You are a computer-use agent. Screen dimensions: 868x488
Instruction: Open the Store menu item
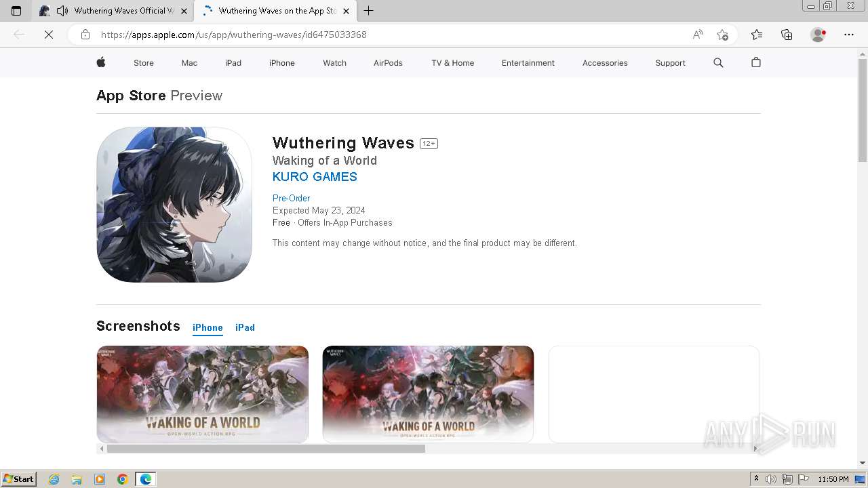(144, 63)
